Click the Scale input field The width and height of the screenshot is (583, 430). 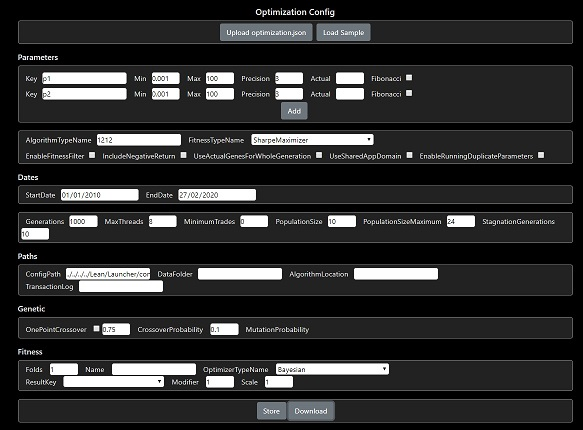click(x=279, y=382)
